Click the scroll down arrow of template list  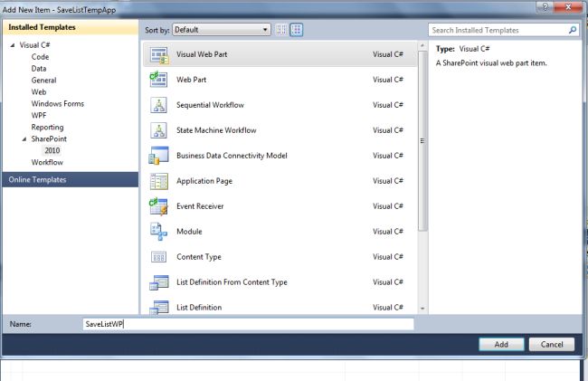coord(422,309)
